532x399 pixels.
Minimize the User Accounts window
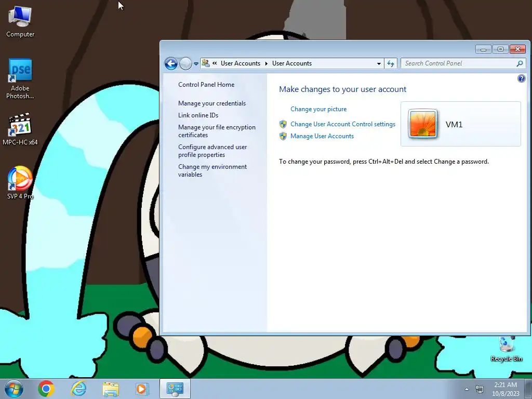(x=483, y=49)
